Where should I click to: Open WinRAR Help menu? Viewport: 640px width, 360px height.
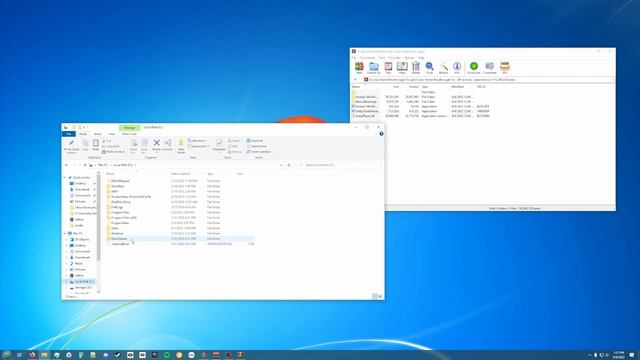point(421,58)
